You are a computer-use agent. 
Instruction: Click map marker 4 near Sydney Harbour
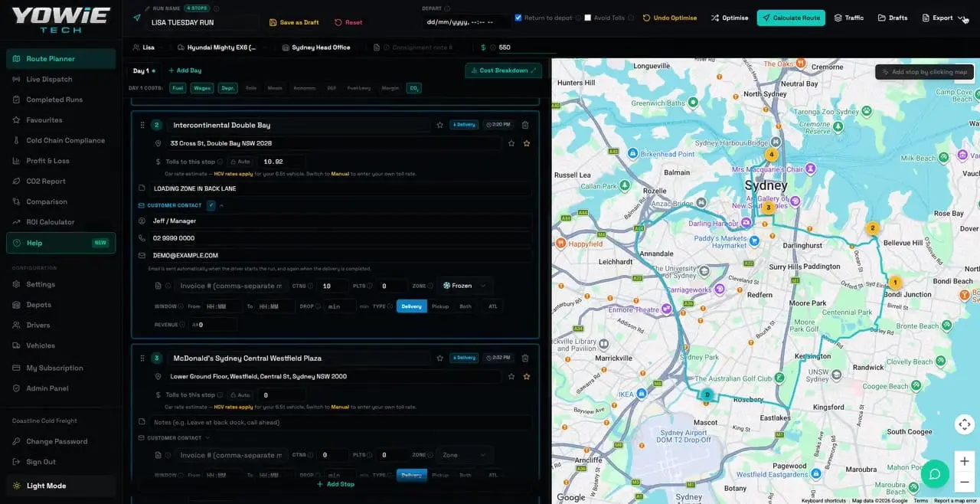[x=772, y=155]
